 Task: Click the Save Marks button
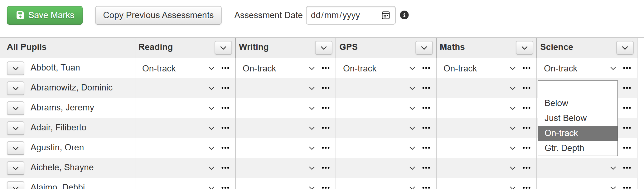tap(45, 15)
